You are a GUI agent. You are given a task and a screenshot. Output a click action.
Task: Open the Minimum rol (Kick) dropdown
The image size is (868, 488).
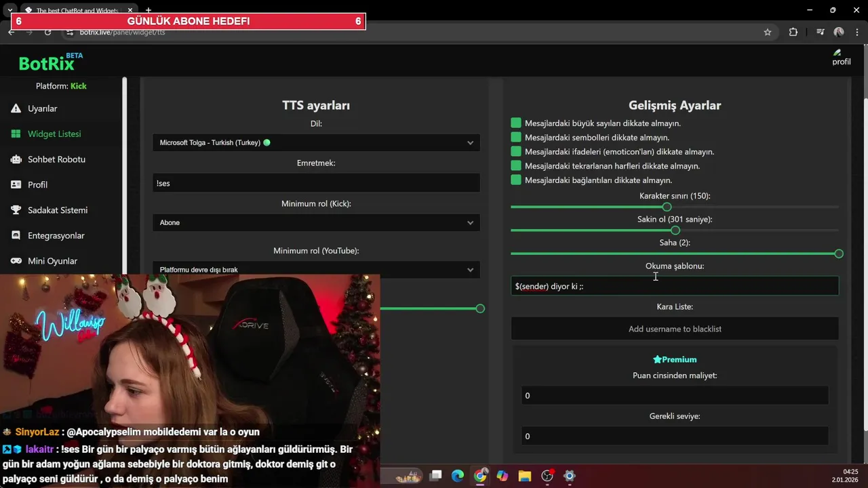(x=316, y=222)
